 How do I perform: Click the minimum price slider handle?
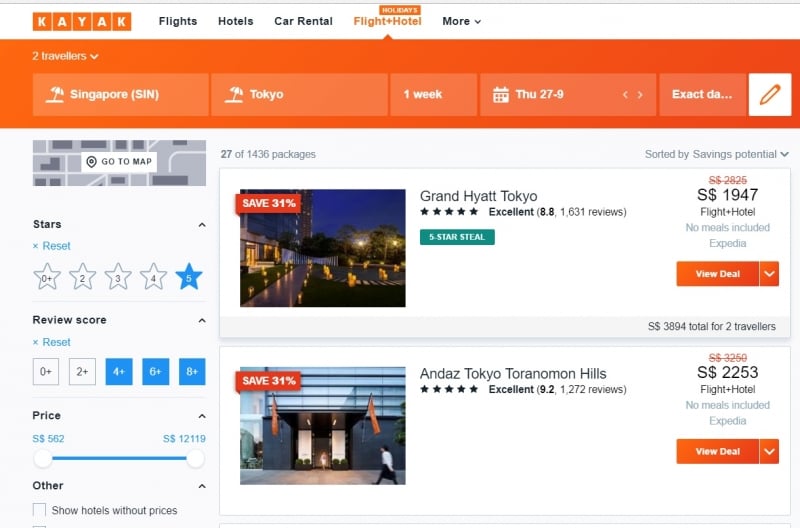coord(43,459)
